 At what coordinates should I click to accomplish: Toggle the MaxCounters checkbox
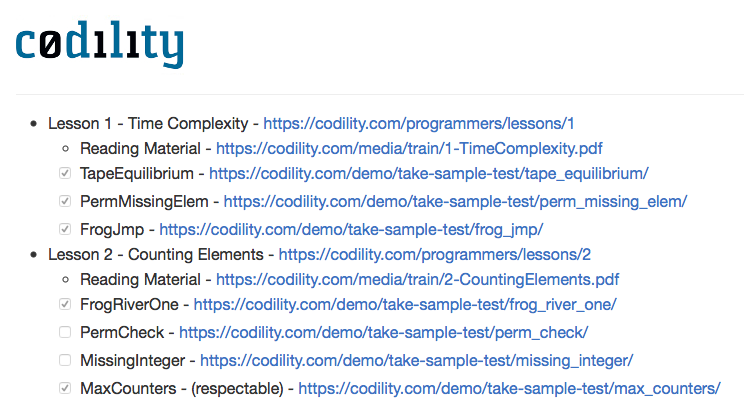65,388
